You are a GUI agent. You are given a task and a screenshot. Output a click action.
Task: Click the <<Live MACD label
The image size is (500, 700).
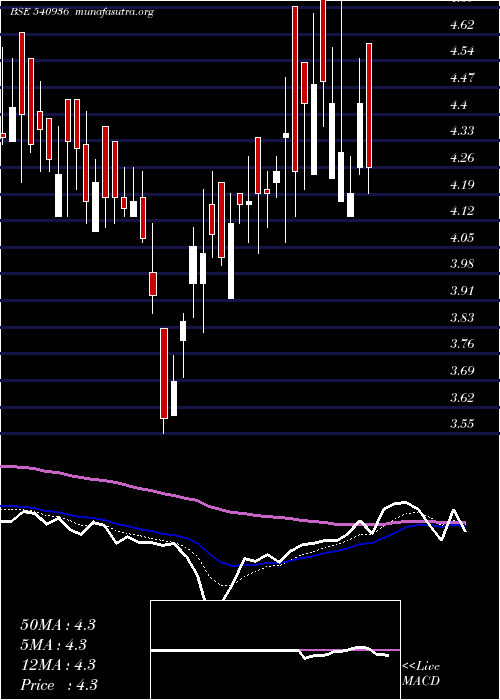[x=421, y=674]
